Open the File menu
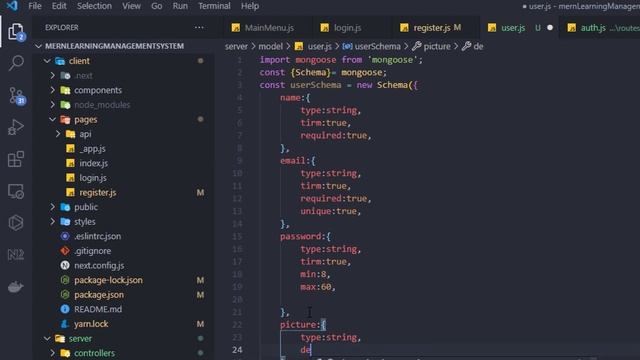This screenshot has height=360, width=640. [35, 6]
